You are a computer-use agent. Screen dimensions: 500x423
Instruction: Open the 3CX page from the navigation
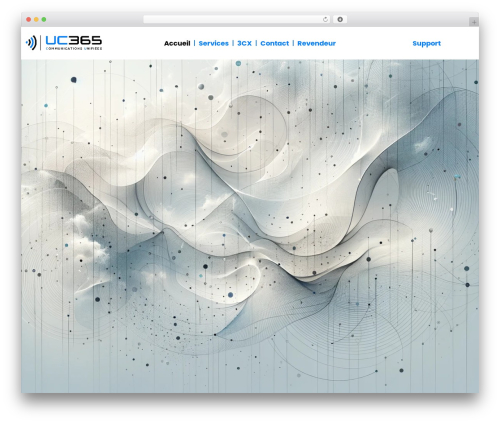[244, 43]
